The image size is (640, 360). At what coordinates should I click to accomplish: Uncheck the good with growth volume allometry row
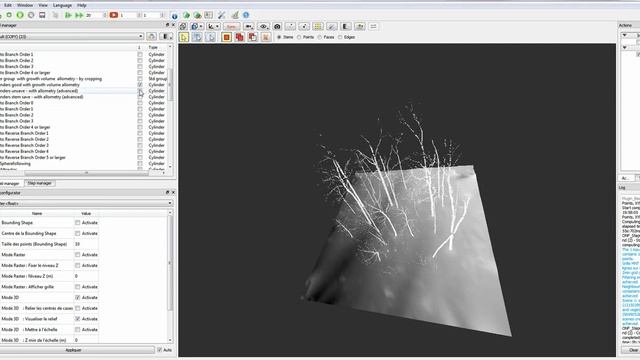(140, 85)
